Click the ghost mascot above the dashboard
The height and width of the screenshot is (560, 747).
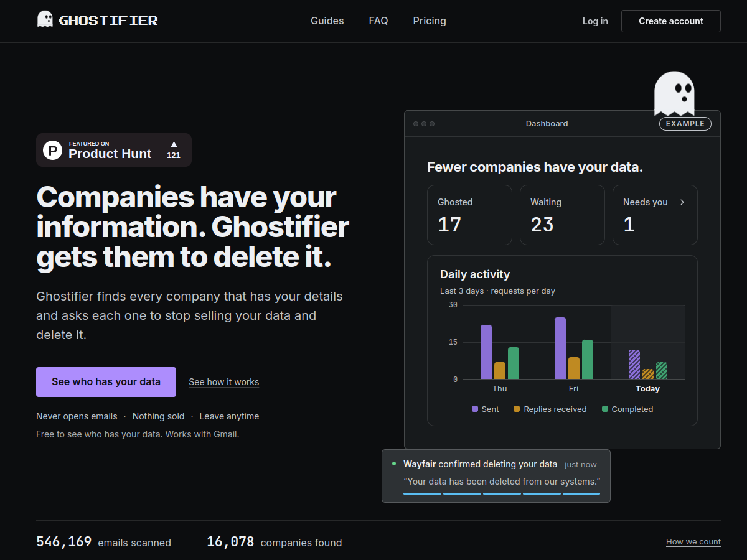[674, 93]
